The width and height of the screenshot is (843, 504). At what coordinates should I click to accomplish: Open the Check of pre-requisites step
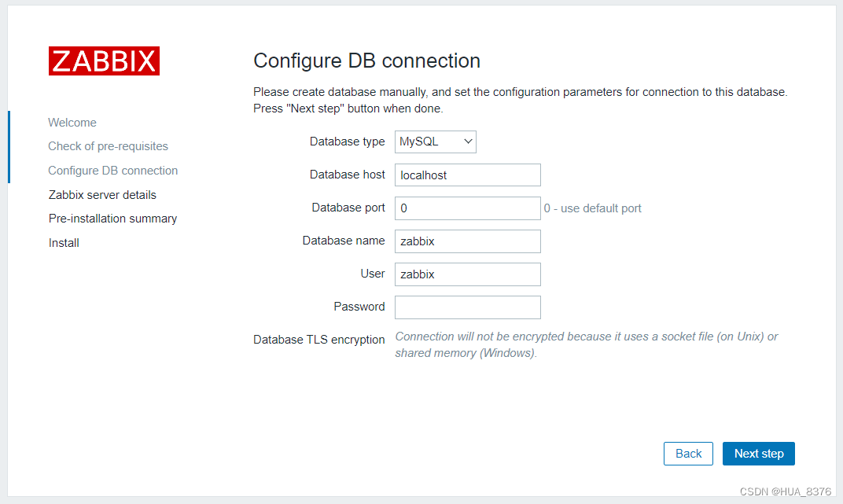pos(108,146)
